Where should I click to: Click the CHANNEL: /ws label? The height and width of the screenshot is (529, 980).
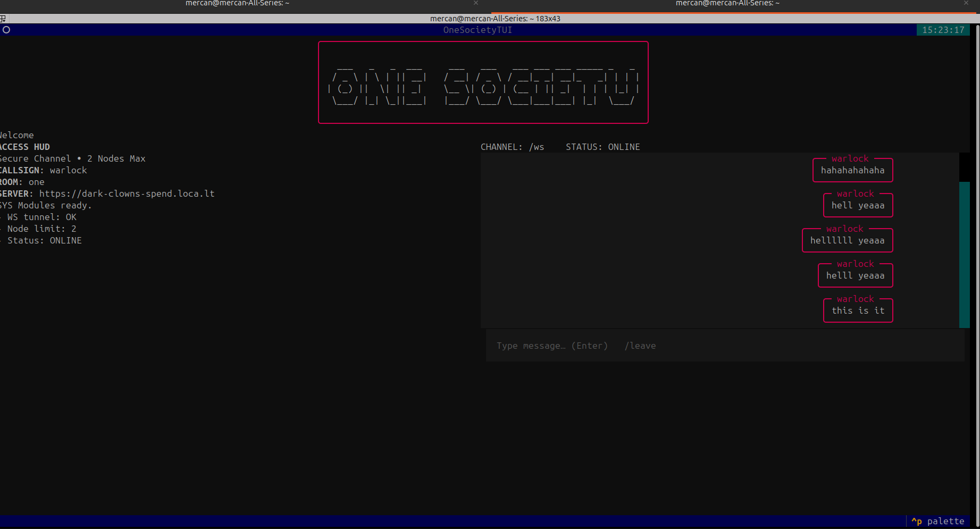coord(512,147)
